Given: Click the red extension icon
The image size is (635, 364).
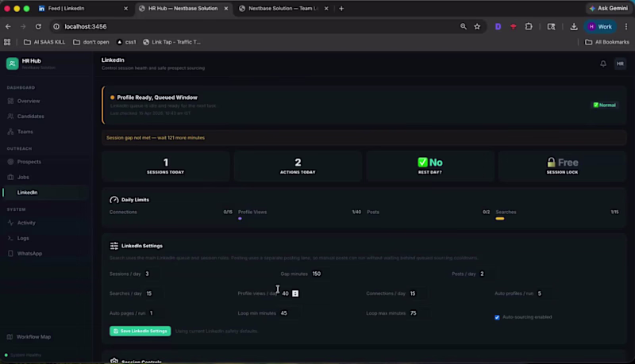Looking at the screenshot, I should click(x=513, y=27).
